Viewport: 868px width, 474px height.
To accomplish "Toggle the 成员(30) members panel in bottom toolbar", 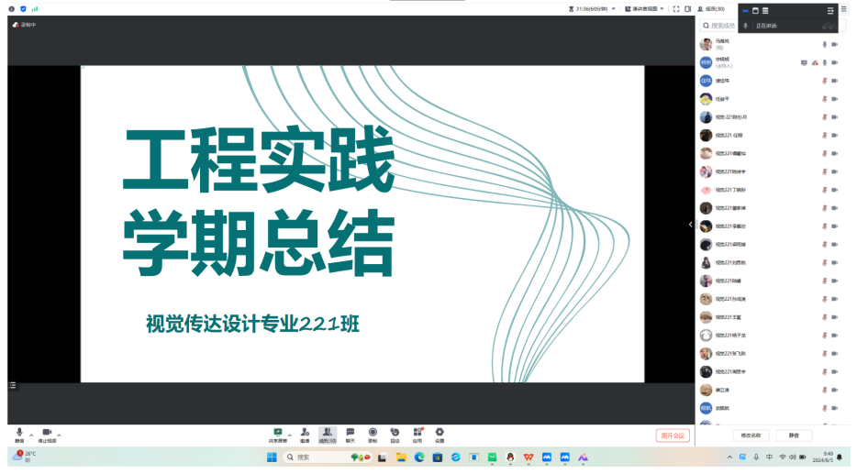I will 328,432.
